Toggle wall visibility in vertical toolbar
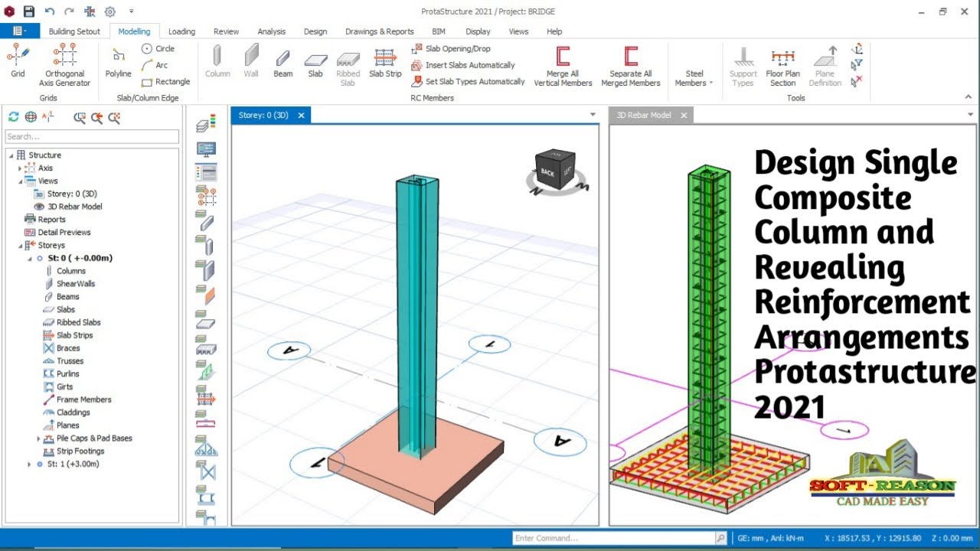The height and width of the screenshot is (551, 980). [x=205, y=270]
